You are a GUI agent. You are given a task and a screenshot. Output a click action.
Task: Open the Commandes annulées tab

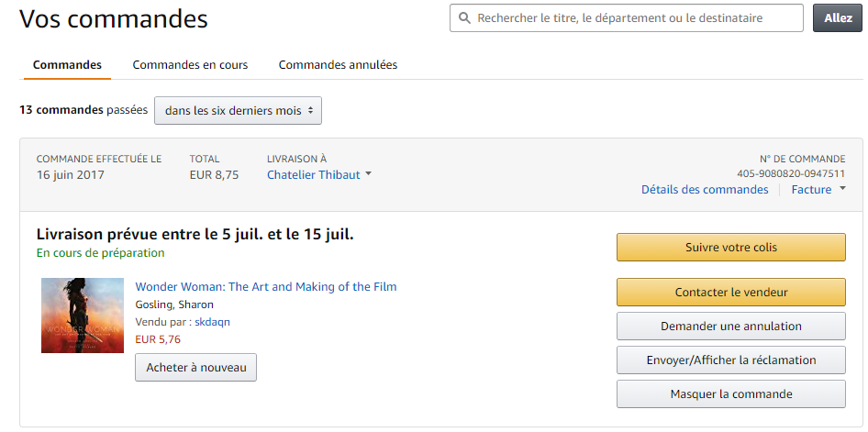[338, 65]
